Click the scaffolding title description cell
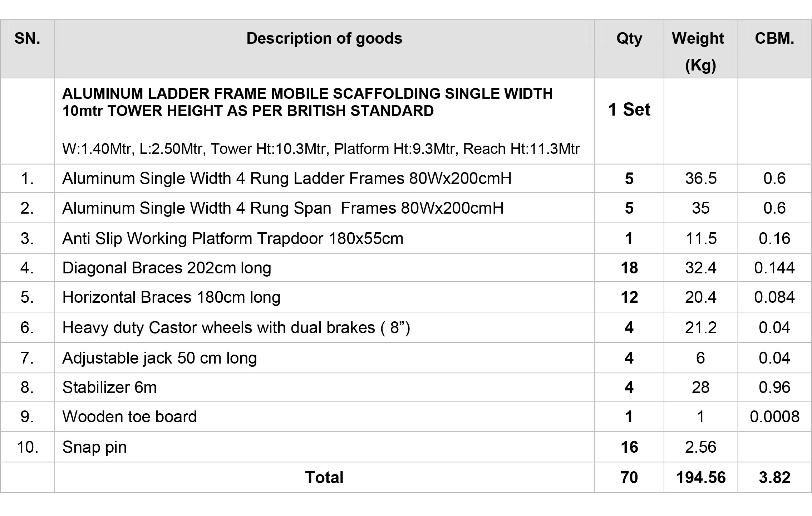This screenshot has height=516, width=812. [324, 121]
